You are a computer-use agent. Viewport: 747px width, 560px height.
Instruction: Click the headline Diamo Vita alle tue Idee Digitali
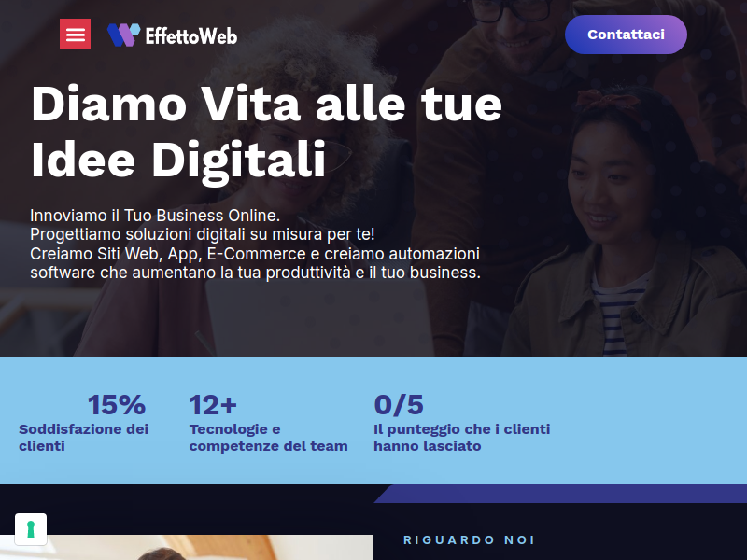(267, 132)
